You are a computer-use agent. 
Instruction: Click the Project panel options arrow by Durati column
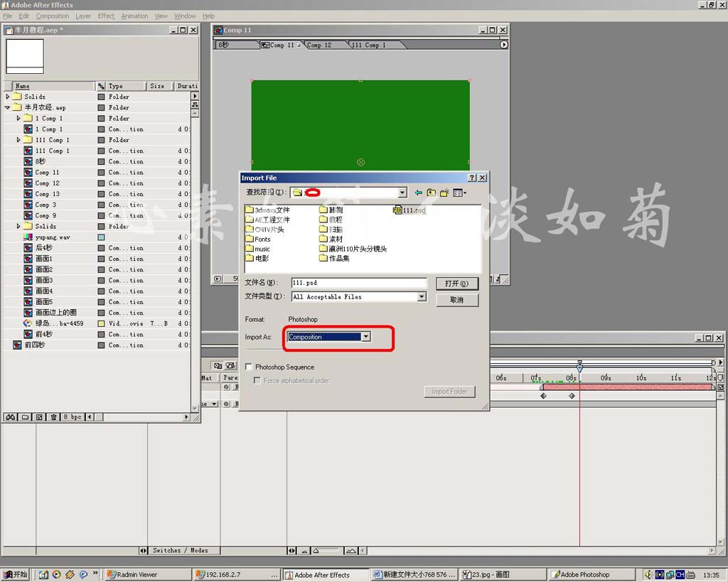point(195,96)
